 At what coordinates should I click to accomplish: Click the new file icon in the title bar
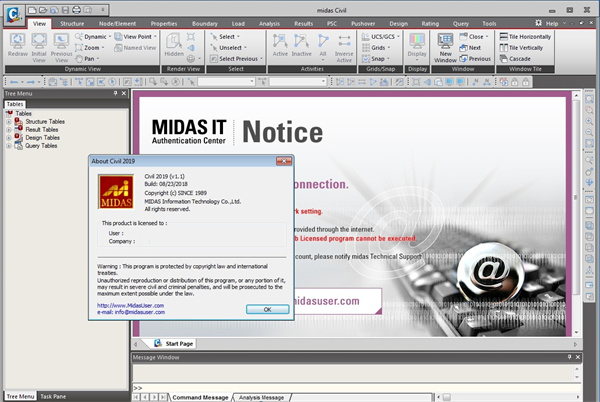(x=32, y=10)
